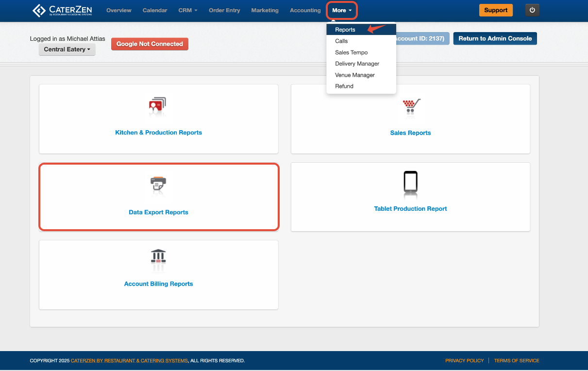Open the Tablet Production Report link
The image size is (588, 371).
(411, 209)
